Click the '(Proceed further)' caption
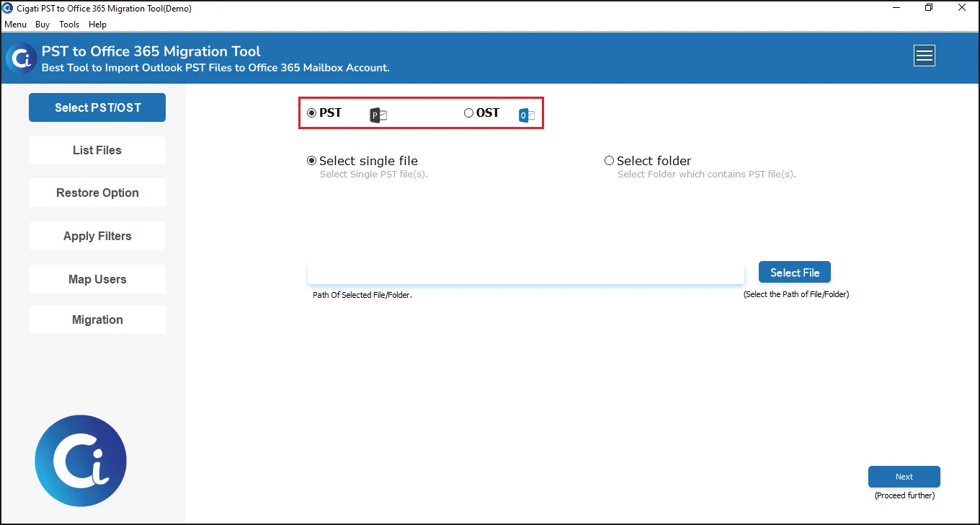 [904, 495]
